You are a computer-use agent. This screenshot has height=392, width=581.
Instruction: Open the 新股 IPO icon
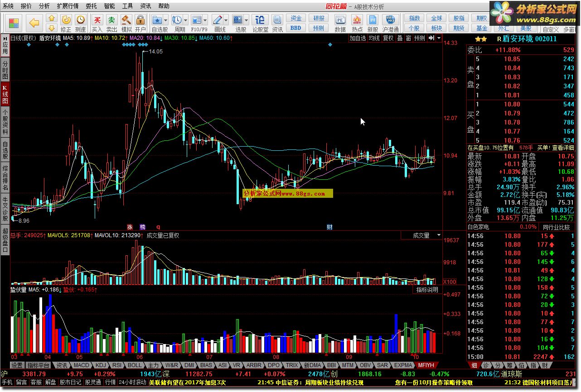click(x=373, y=20)
